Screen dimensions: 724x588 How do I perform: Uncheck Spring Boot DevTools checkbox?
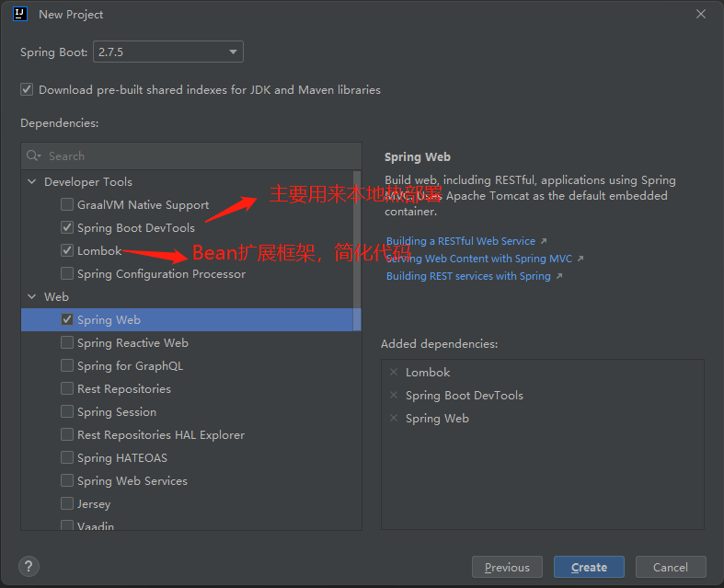pos(67,227)
